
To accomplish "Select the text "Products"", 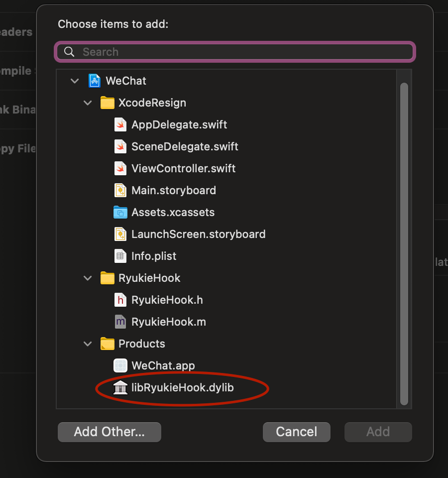I will 142,344.
